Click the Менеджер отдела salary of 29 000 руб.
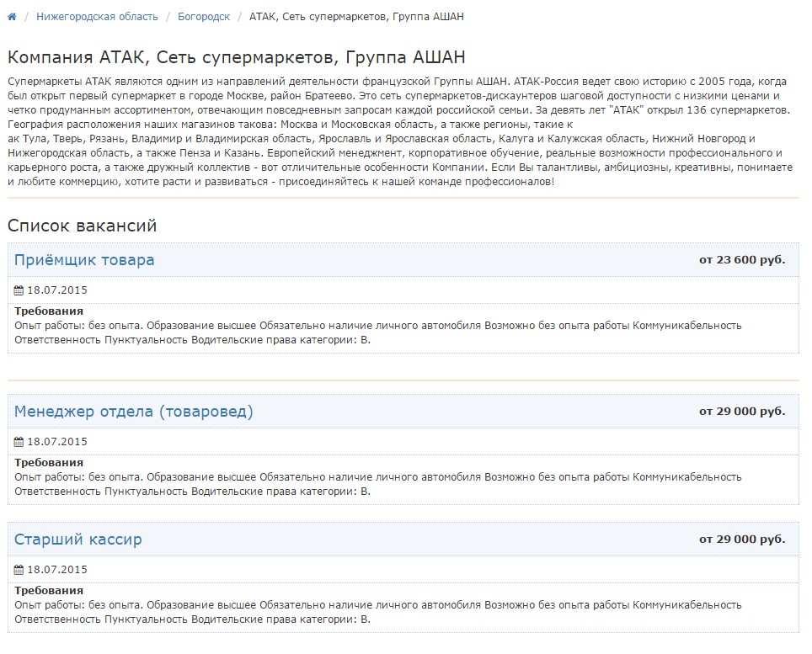Screen dimensions: 812x654 coord(741,412)
